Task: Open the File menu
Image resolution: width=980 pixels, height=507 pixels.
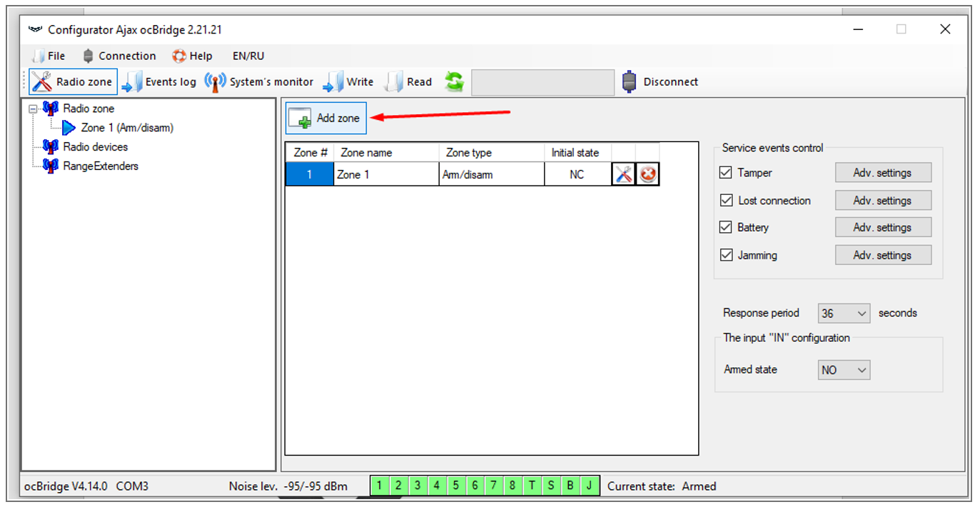Action: [49, 56]
